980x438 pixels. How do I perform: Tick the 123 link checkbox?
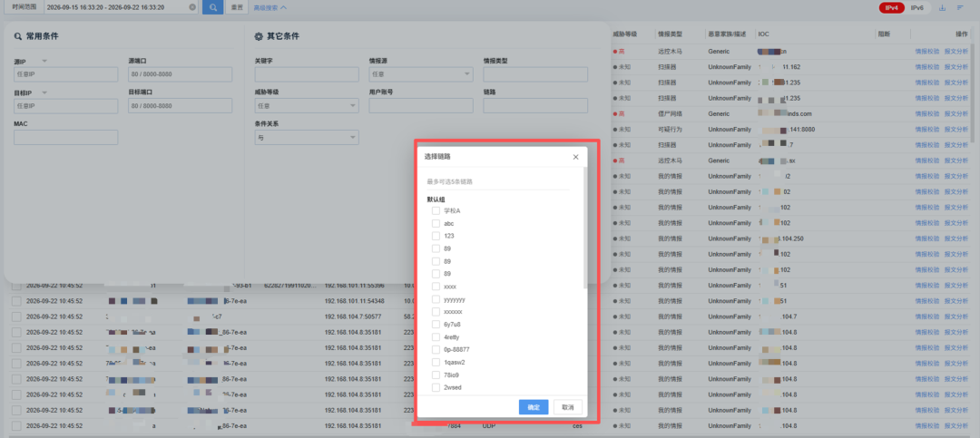(436, 236)
